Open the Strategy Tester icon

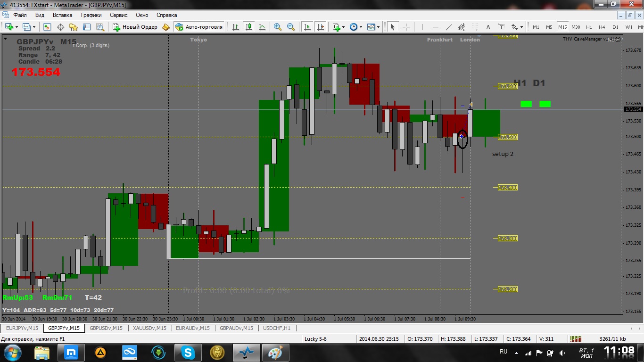[100, 27]
